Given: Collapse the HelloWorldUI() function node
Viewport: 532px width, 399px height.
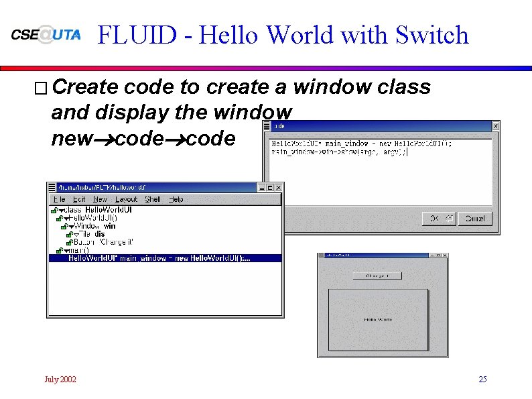Looking at the screenshot, I should (66, 219).
